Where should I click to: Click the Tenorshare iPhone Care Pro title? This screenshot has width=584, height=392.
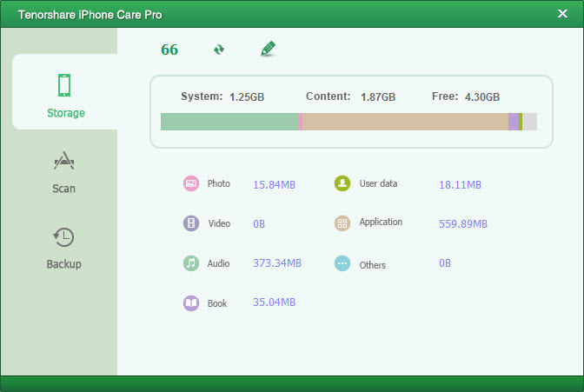click(x=90, y=15)
